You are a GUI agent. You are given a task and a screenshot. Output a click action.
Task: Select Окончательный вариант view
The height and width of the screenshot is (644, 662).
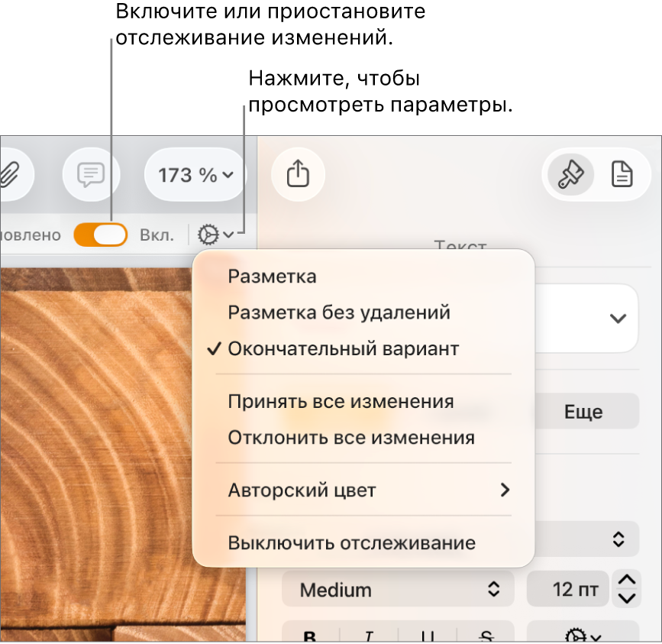pyautogui.click(x=344, y=349)
